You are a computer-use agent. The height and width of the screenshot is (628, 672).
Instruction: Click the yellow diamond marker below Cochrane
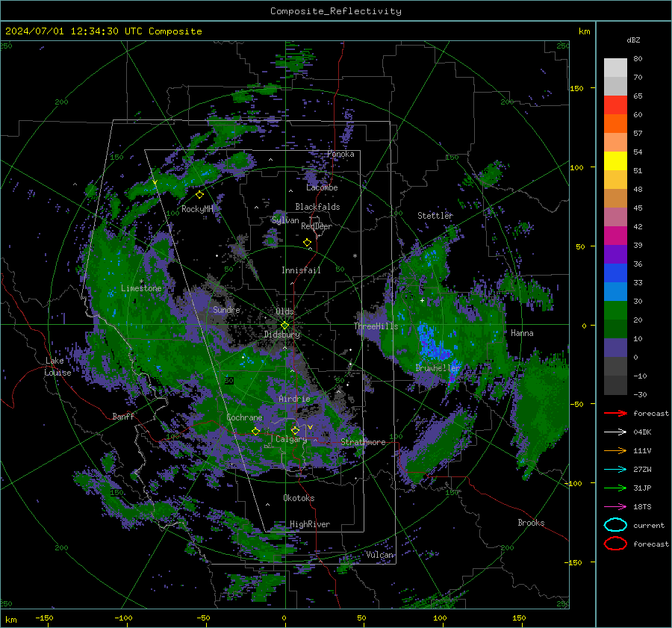pos(255,431)
